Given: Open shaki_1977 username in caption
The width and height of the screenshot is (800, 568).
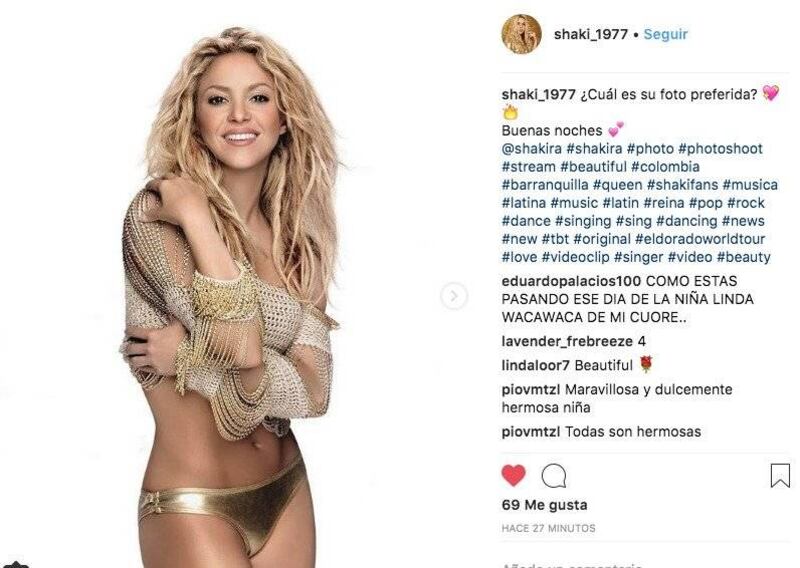Looking at the screenshot, I should click(x=538, y=95).
